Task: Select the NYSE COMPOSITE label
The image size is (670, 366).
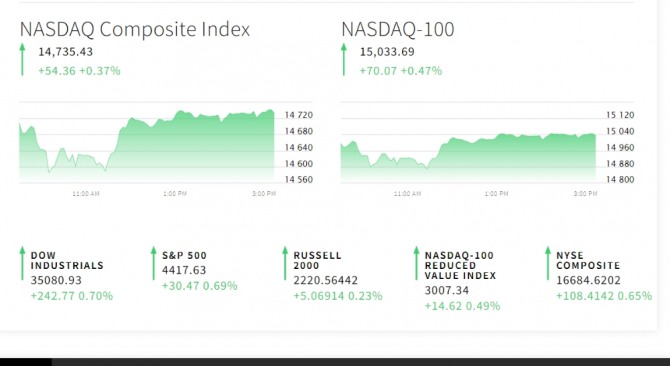Action: (588, 261)
